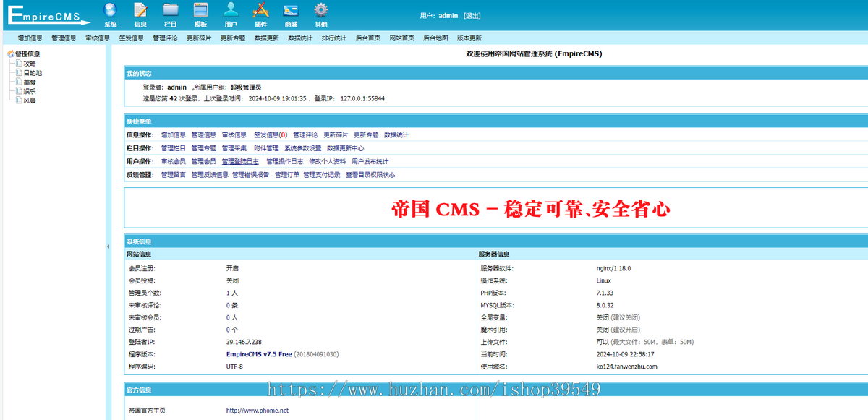The image size is (868, 420).
Task: Collapse the left sidebar with divider arrow
Action: [109, 247]
